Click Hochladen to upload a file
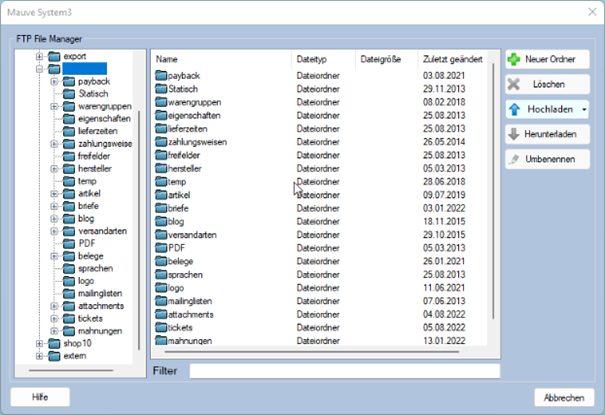Image resolution: width=605 pixels, height=415 pixels. click(538, 108)
